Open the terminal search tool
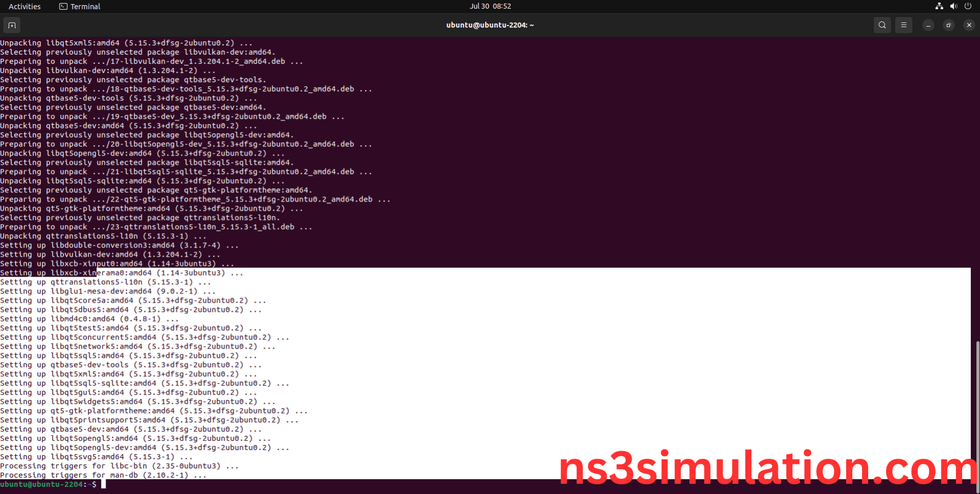This screenshot has width=980, height=494. click(x=881, y=24)
